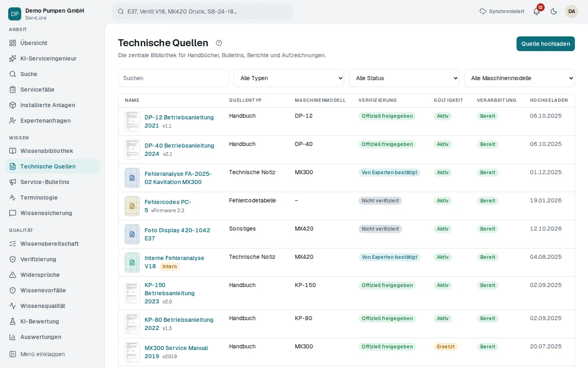Click the Quelle hochladen button
This screenshot has width=588, height=368.
click(x=546, y=44)
